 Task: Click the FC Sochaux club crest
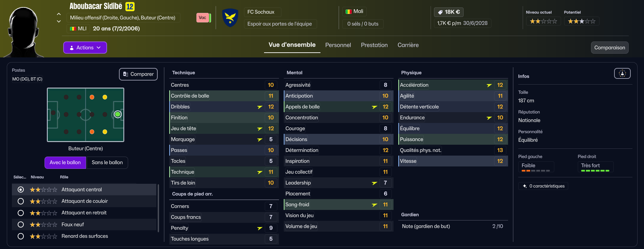pos(230,18)
